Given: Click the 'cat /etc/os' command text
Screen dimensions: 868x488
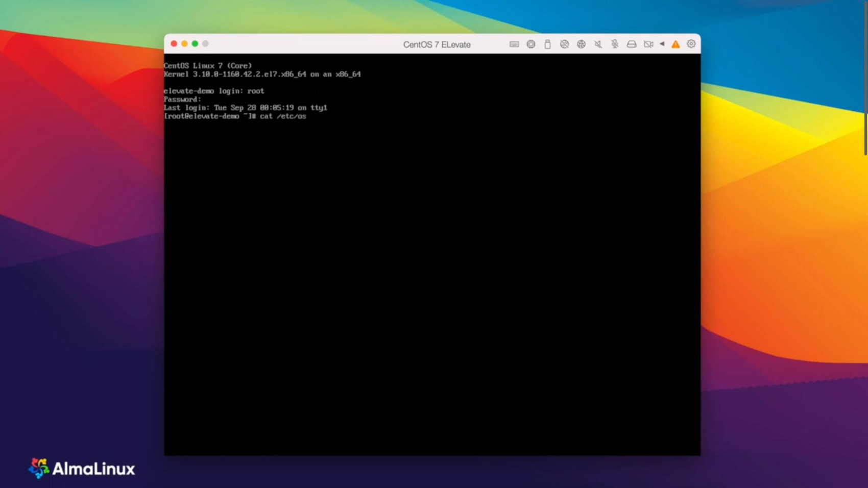Looking at the screenshot, I should coord(283,116).
